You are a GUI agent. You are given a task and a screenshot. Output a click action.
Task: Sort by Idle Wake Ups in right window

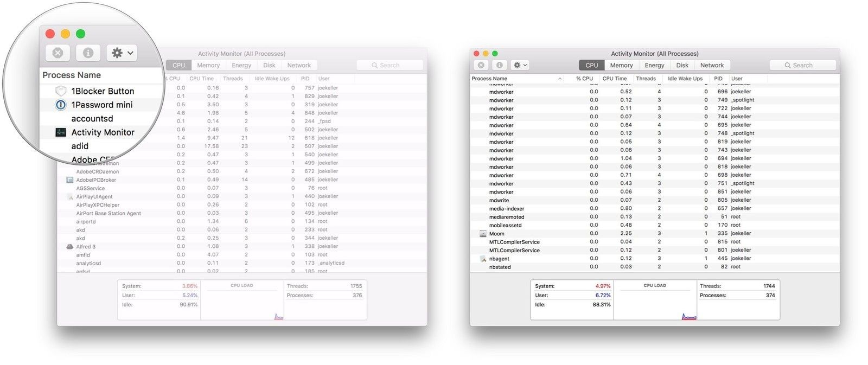(685, 79)
